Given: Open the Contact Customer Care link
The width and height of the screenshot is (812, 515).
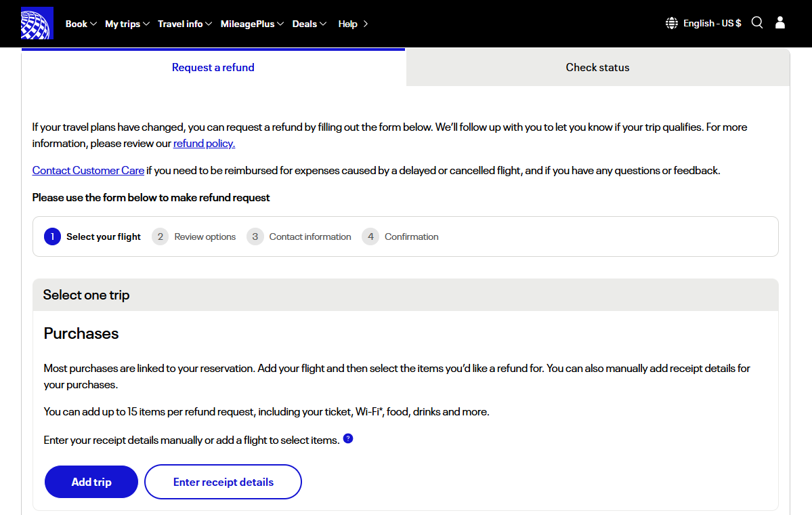Looking at the screenshot, I should tap(88, 171).
